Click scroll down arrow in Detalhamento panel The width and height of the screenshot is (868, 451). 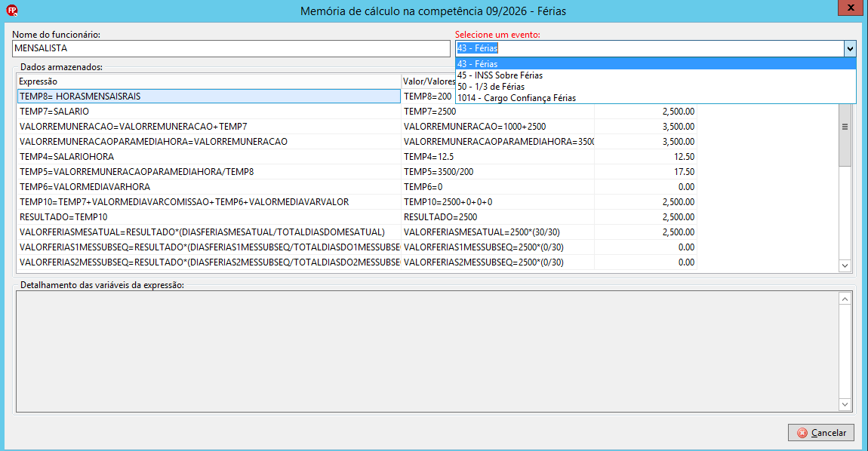click(x=845, y=404)
